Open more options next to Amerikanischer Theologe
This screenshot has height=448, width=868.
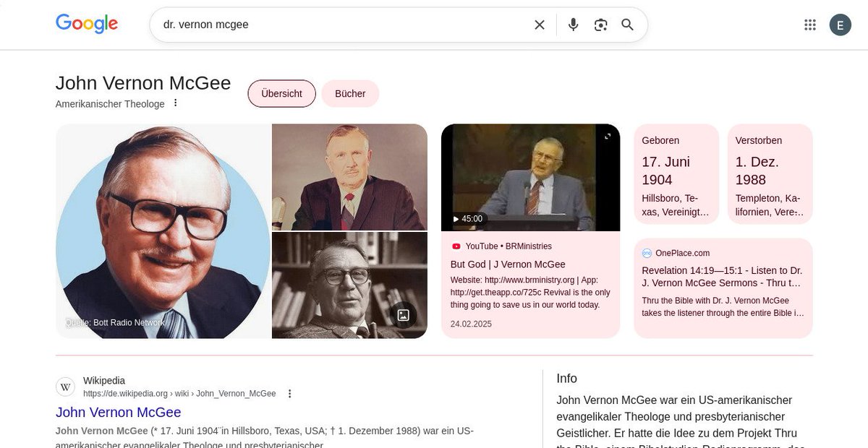pyautogui.click(x=175, y=103)
